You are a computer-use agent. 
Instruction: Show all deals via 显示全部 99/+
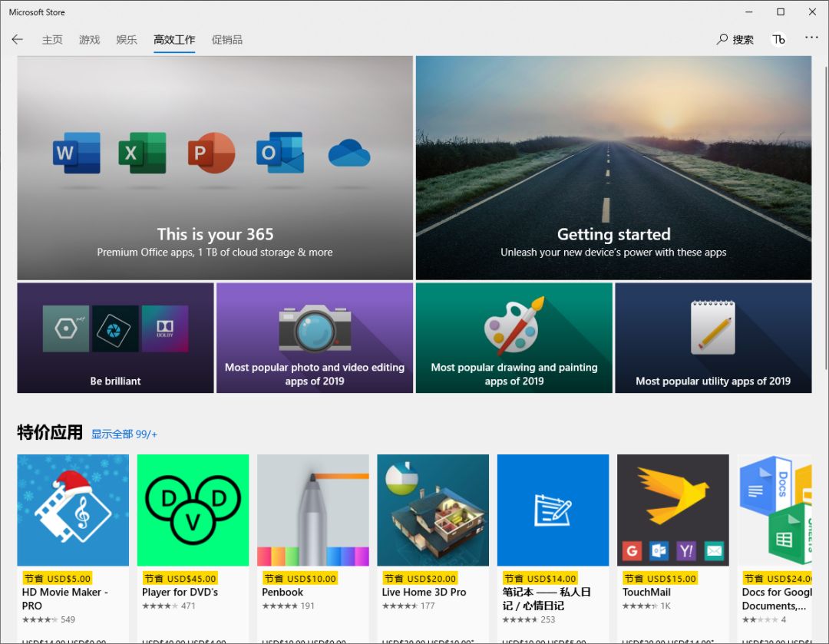(124, 434)
